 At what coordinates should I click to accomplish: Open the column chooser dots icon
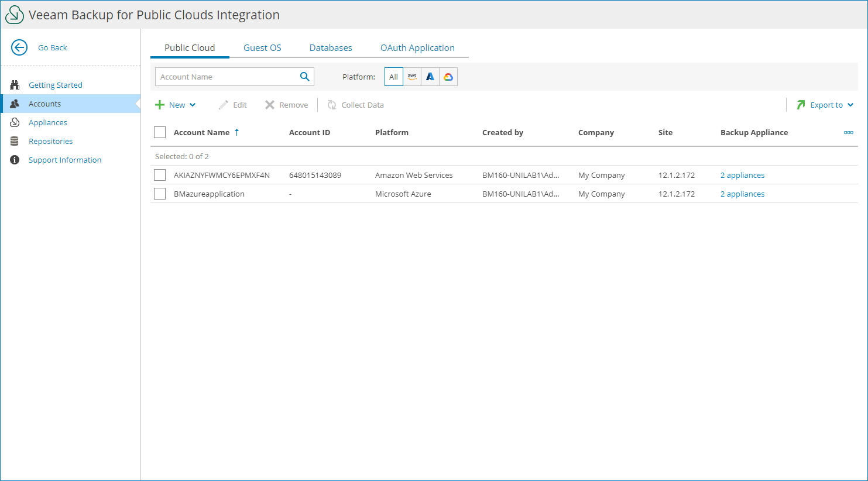[849, 132]
